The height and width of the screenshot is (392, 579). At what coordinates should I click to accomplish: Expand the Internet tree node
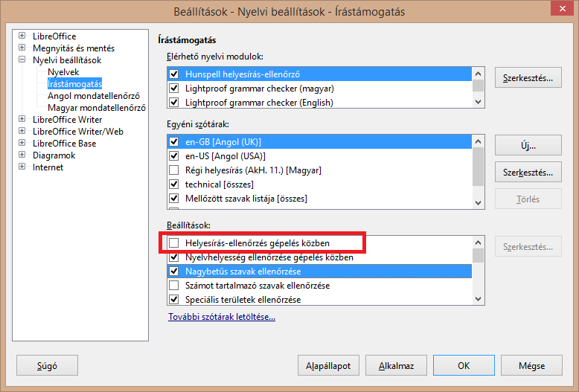point(22,167)
